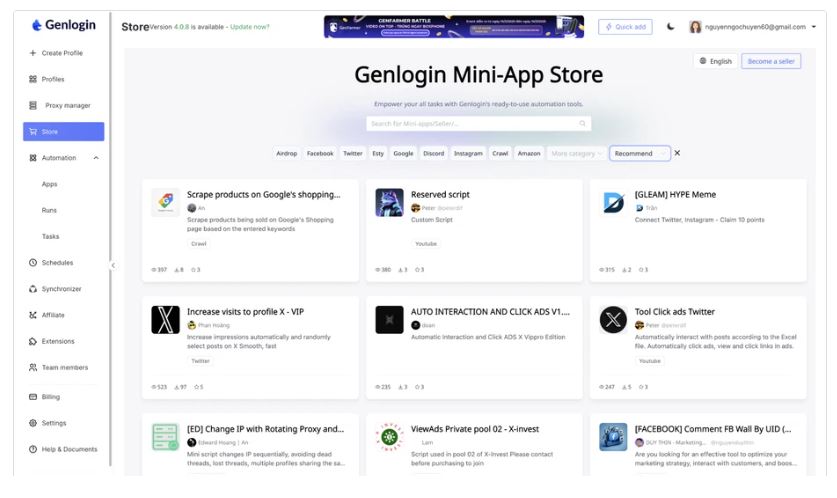Filter by Google category

[x=403, y=153]
